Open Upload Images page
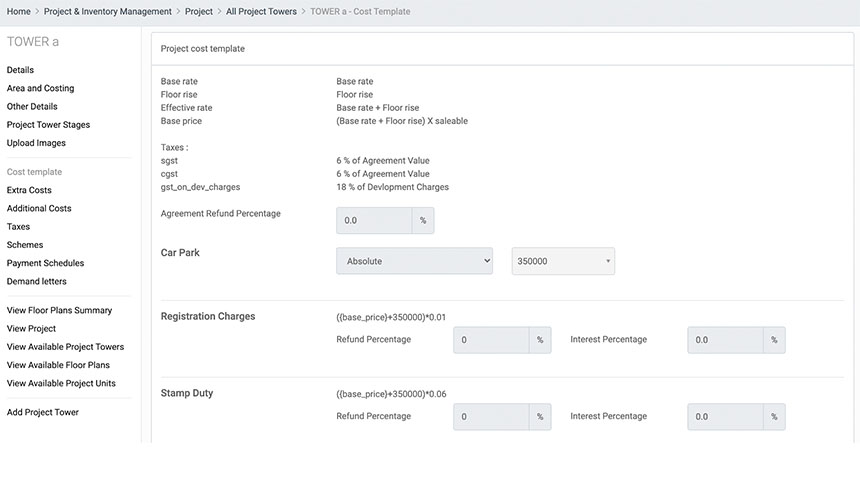This screenshot has width=860, height=486. pos(36,143)
